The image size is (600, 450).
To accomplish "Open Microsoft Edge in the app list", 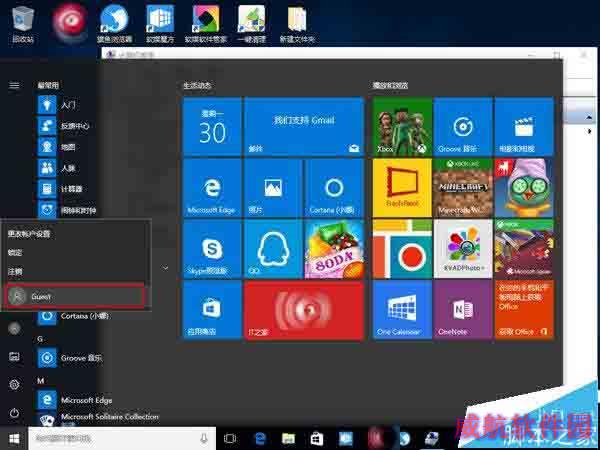I will click(75, 400).
